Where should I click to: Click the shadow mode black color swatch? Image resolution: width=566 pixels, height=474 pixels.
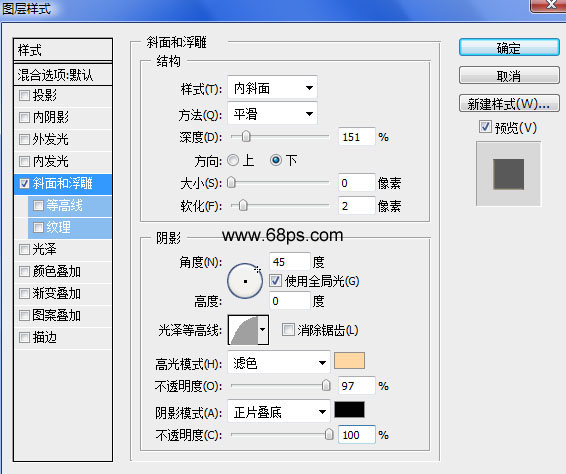pos(349,410)
